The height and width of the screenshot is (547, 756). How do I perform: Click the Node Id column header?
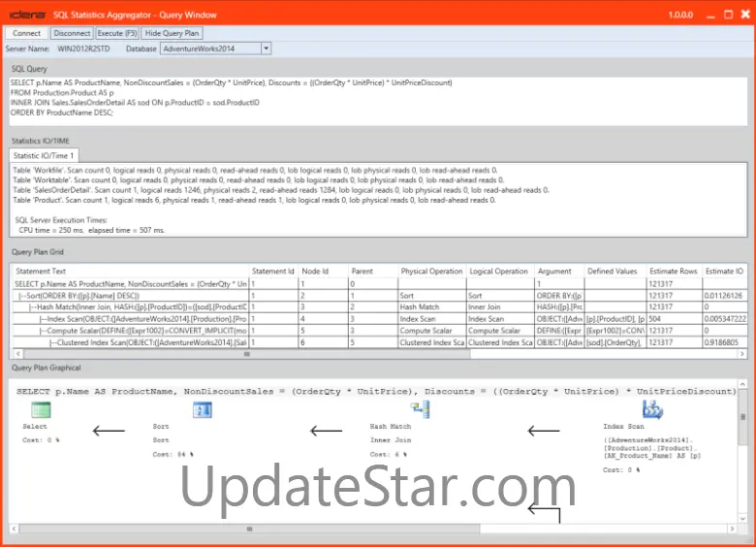tap(323, 272)
